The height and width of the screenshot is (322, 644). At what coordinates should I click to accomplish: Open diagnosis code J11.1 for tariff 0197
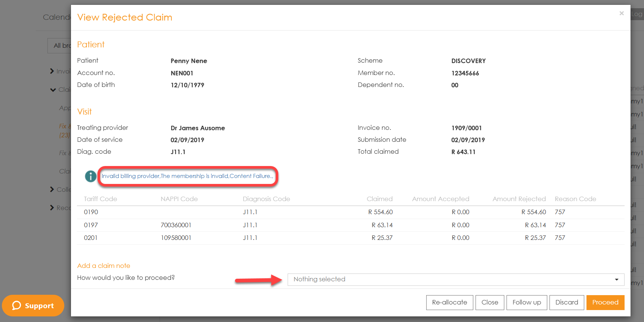pos(250,225)
